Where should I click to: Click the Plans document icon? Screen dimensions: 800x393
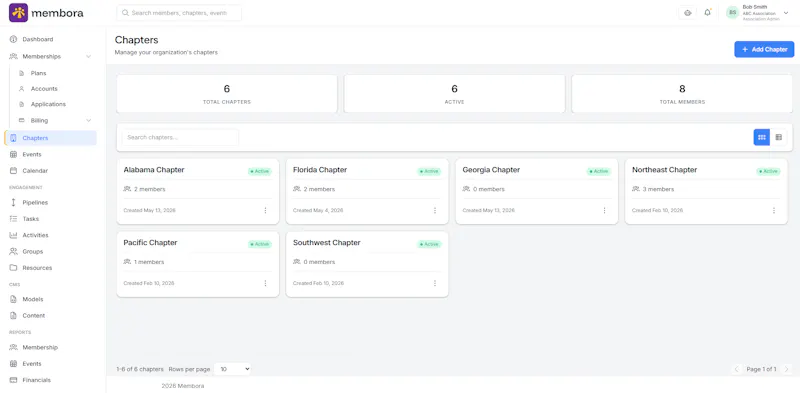[21, 73]
